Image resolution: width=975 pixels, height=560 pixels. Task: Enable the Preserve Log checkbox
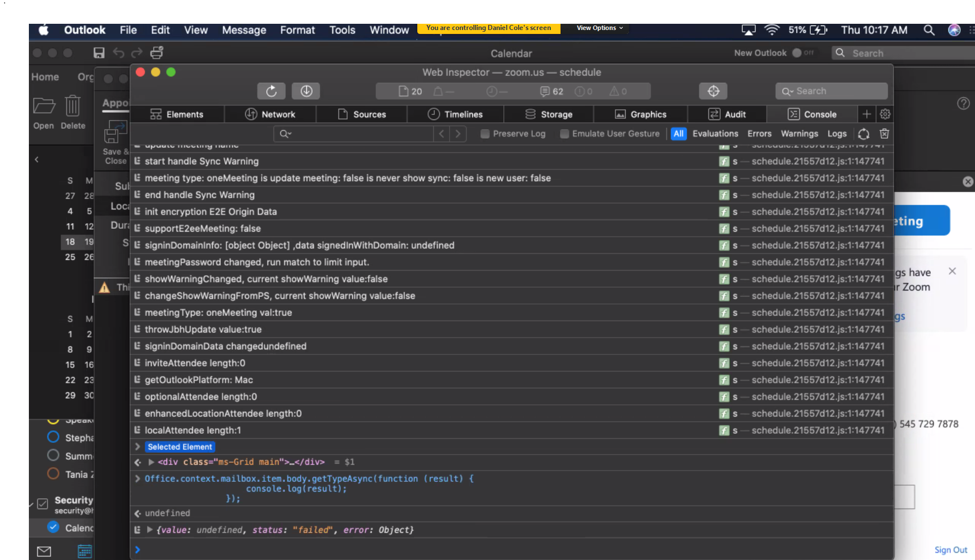point(485,134)
